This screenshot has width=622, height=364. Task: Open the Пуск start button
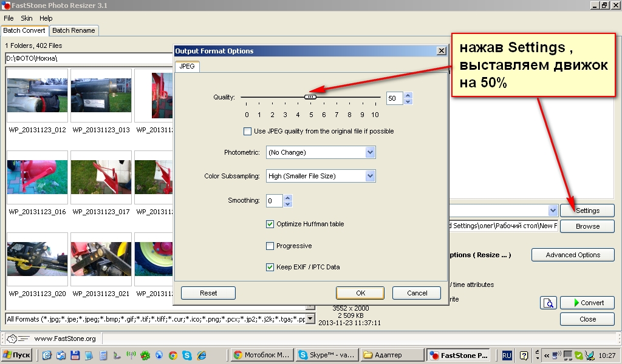(16, 356)
